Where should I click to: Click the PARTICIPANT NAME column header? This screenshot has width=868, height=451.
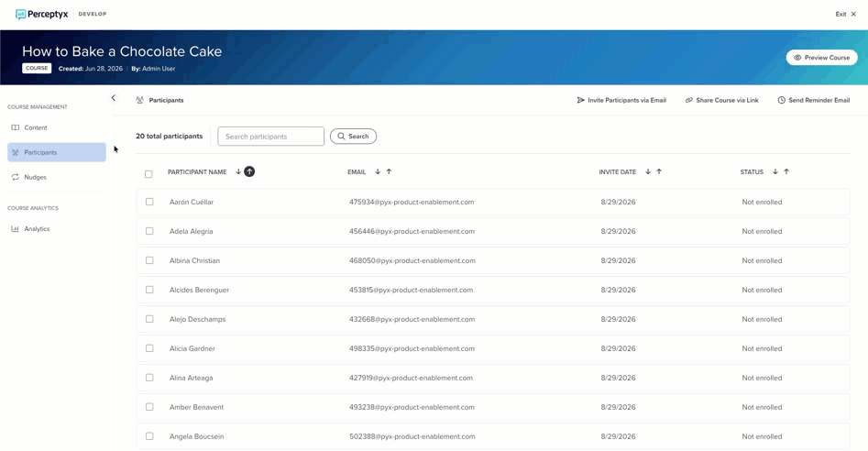(197, 172)
